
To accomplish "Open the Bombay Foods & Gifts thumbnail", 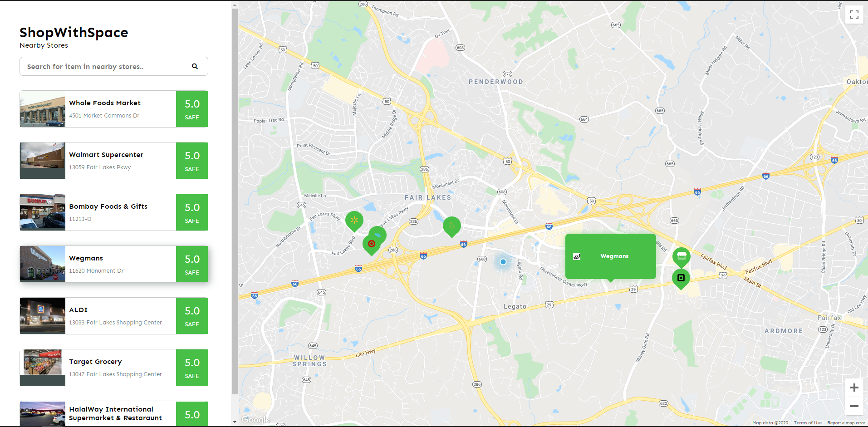I will coord(43,212).
